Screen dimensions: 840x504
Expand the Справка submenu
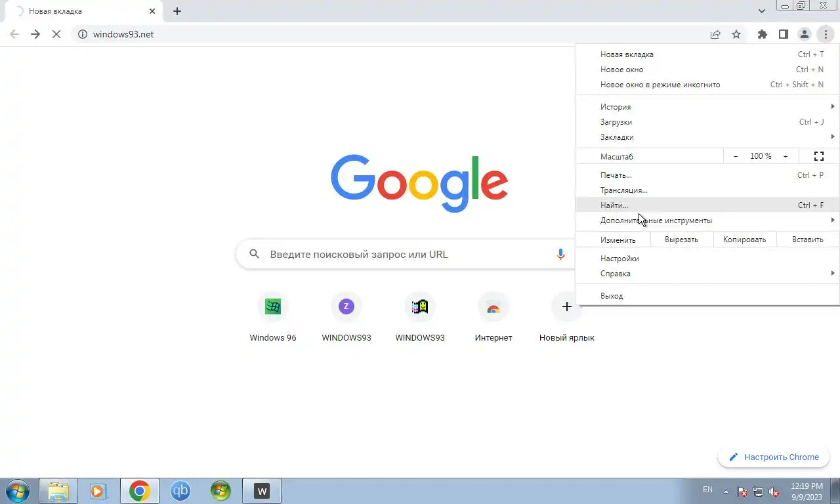tap(707, 274)
